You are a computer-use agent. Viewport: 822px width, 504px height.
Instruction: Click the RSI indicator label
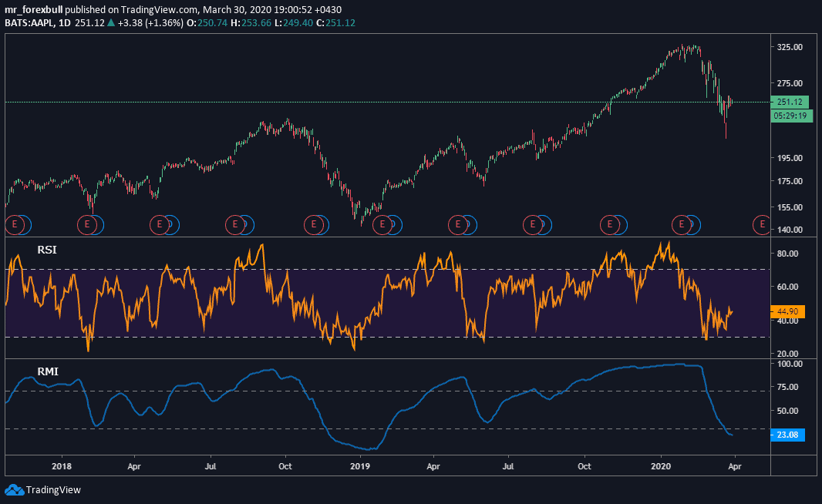47,250
